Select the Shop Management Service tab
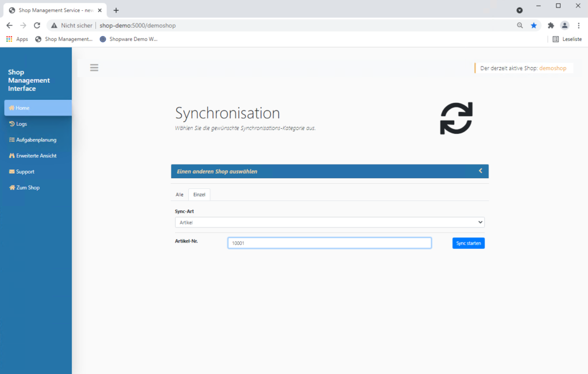 [55, 10]
